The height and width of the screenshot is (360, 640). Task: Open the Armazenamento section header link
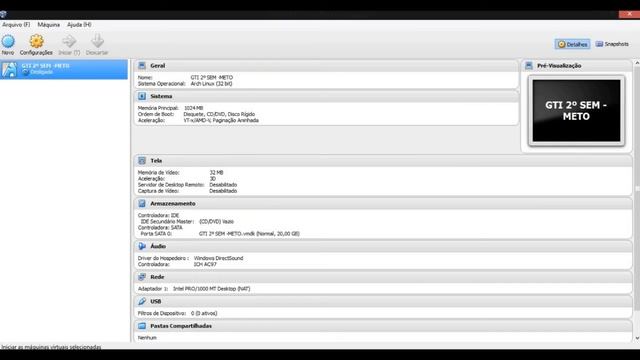click(x=173, y=203)
